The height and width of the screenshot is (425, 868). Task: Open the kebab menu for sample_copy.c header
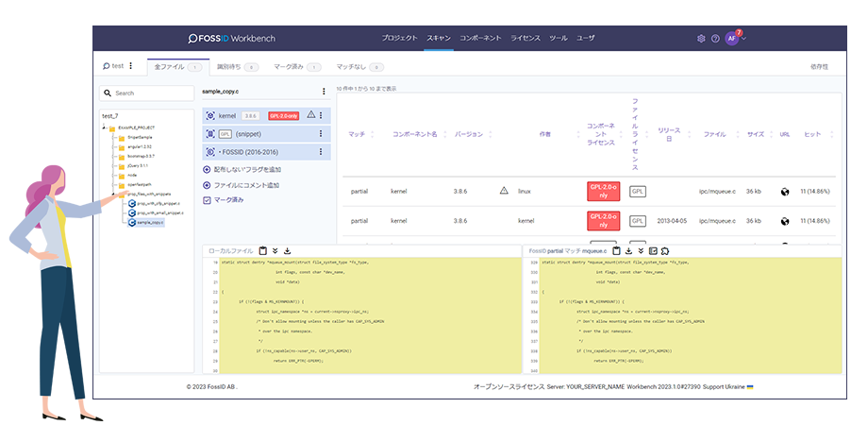[x=324, y=92]
